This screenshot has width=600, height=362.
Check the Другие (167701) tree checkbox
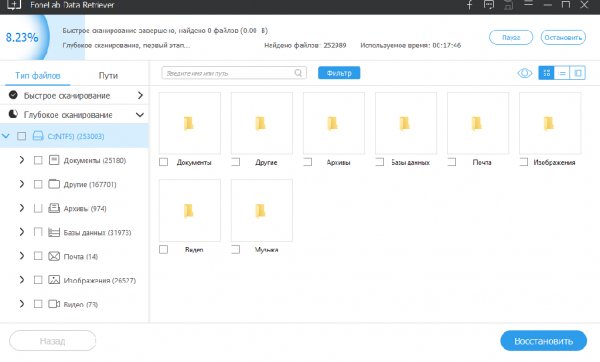point(38,184)
